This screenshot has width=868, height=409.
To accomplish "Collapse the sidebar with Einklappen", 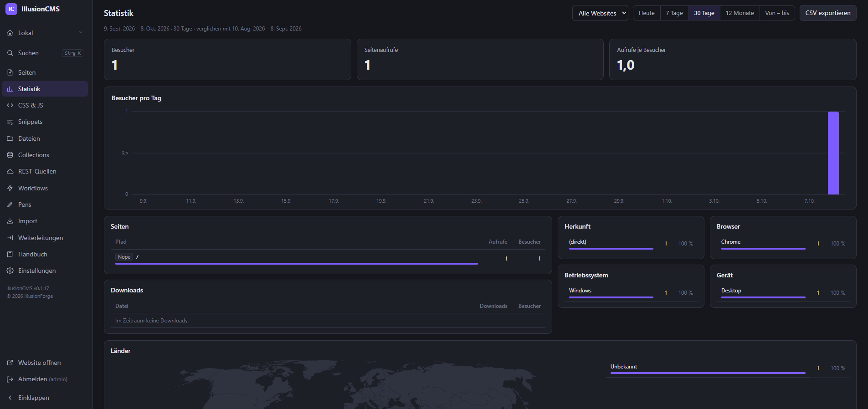I will (45, 398).
